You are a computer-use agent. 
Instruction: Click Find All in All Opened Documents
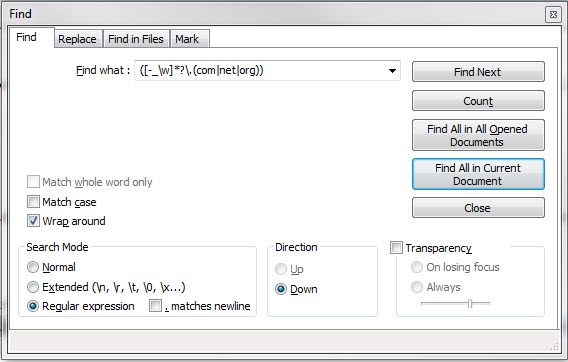[x=478, y=135]
